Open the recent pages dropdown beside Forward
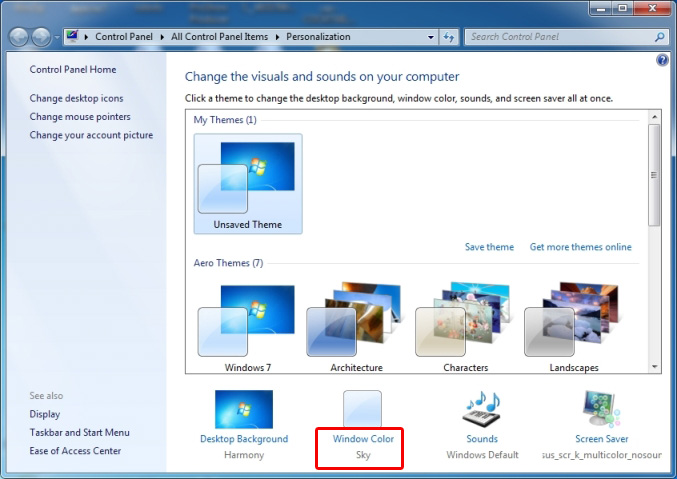This screenshot has width=677, height=479. pos(57,37)
